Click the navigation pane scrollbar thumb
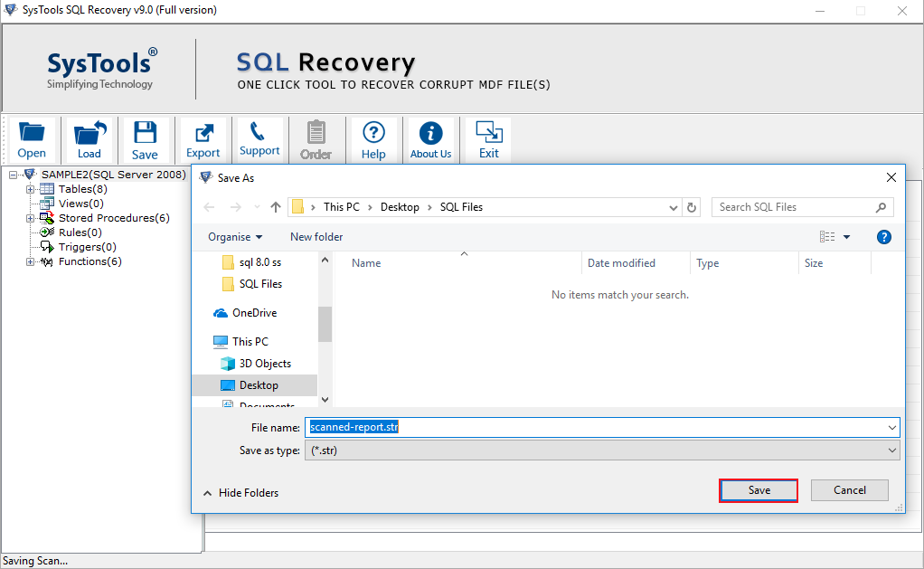Image resolution: width=924 pixels, height=569 pixels. click(x=325, y=324)
